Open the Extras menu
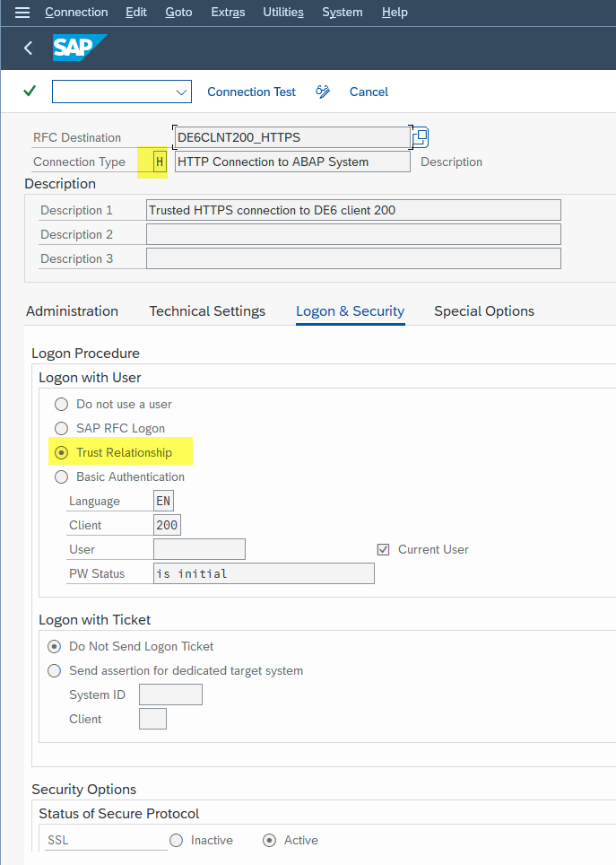The width and height of the screenshot is (616, 865). (x=229, y=13)
